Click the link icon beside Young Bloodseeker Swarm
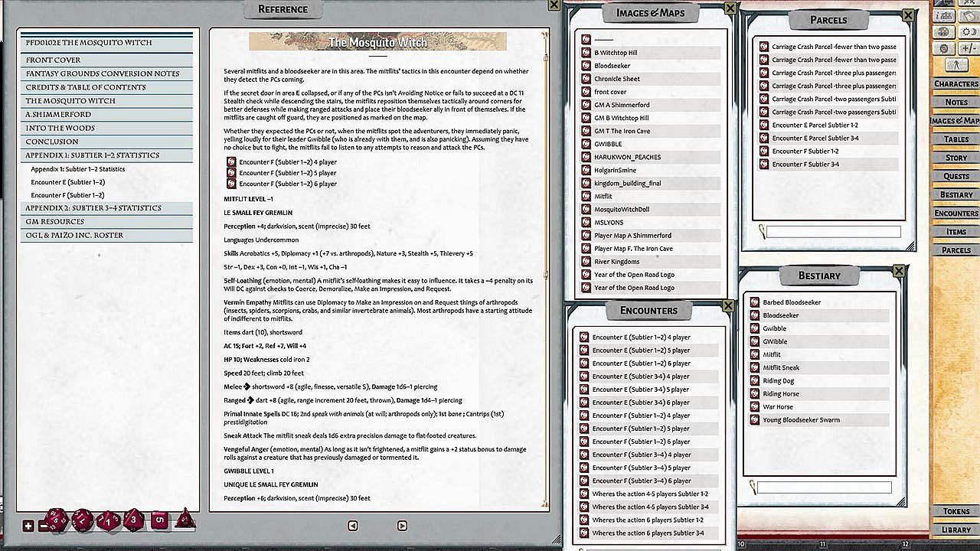This screenshot has width=980, height=551. coord(754,420)
